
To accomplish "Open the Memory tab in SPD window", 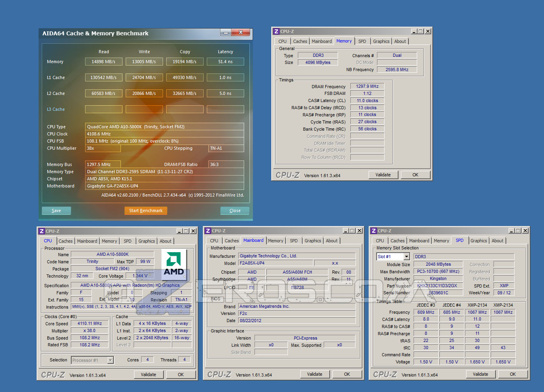I will pyautogui.click(x=441, y=241).
